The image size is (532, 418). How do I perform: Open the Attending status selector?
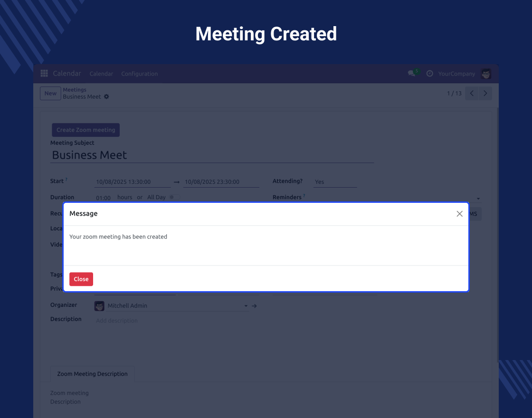pos(335,182)
